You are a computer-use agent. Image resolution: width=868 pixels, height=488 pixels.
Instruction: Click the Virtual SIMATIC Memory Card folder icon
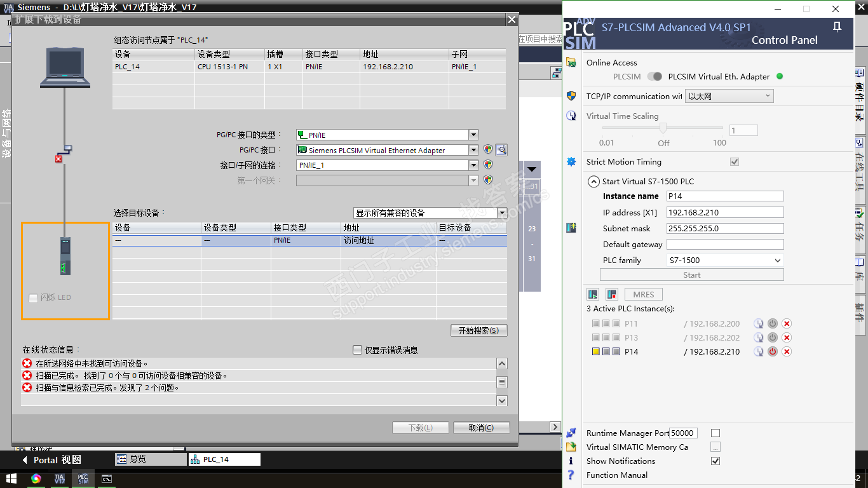tap(571, 447)
